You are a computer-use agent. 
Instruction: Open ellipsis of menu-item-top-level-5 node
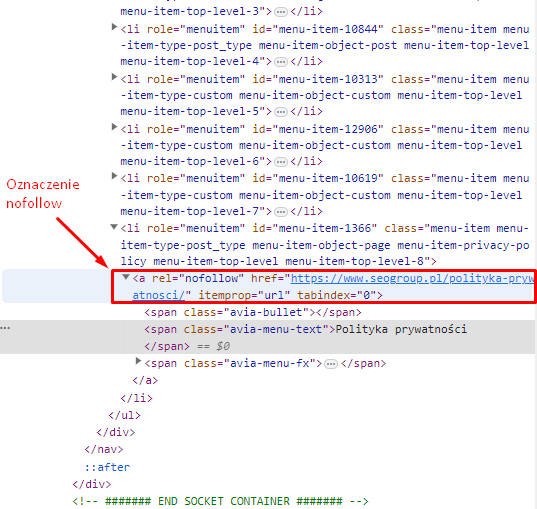click(x=281, y=112)
